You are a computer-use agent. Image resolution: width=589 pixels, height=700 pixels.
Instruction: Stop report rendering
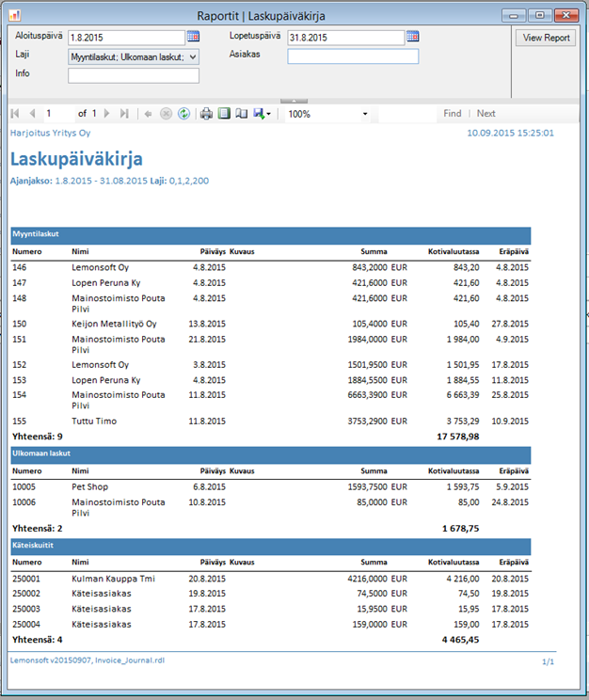click(166, 114)
